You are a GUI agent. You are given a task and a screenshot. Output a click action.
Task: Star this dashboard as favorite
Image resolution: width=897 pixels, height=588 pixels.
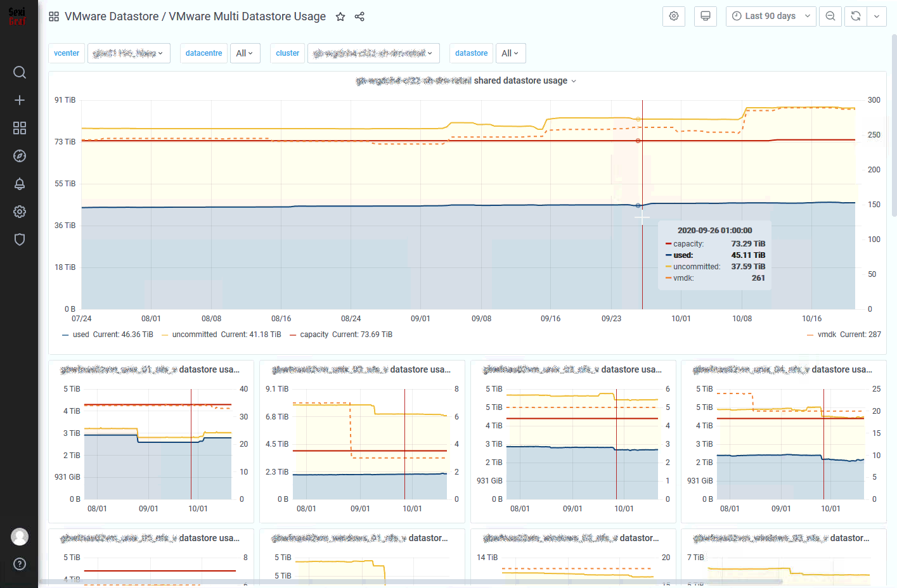(x=340, y=16)
